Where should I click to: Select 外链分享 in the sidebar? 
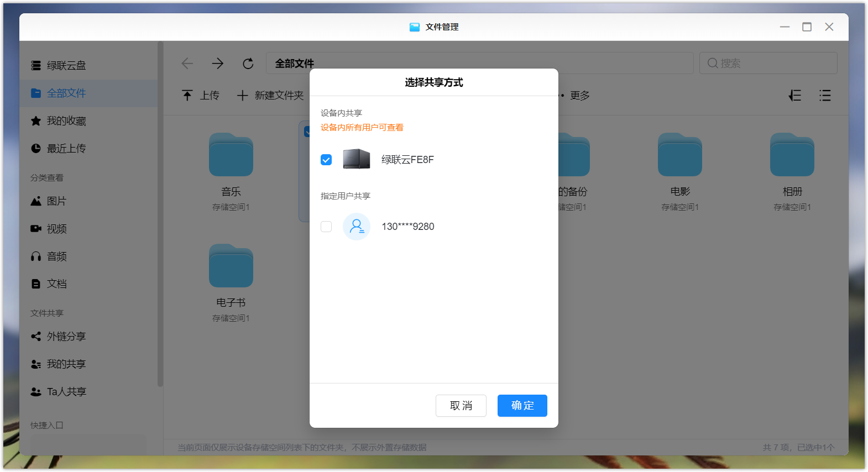tap(66, 337)
